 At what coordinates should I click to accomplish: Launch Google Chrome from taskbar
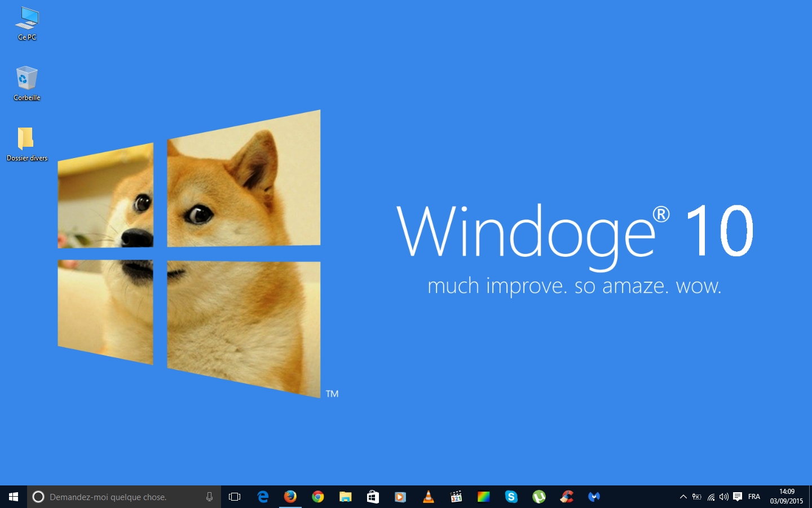[x=318, y=497]
